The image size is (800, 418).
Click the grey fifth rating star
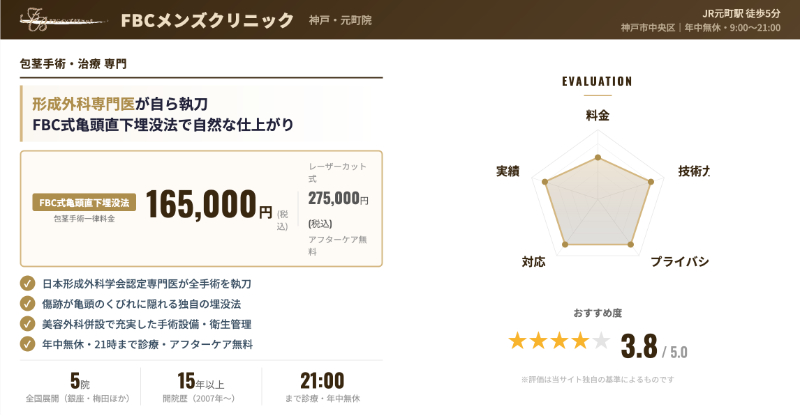click(x=601, y=341)
